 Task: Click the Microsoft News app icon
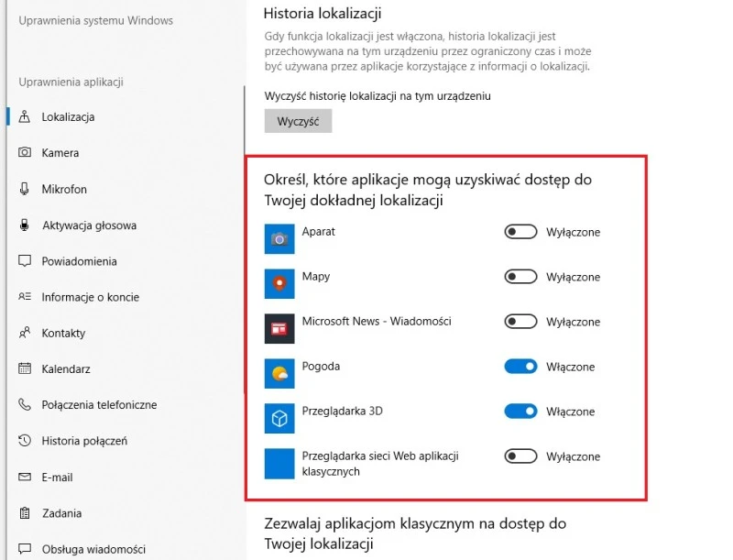click(279, 329)
